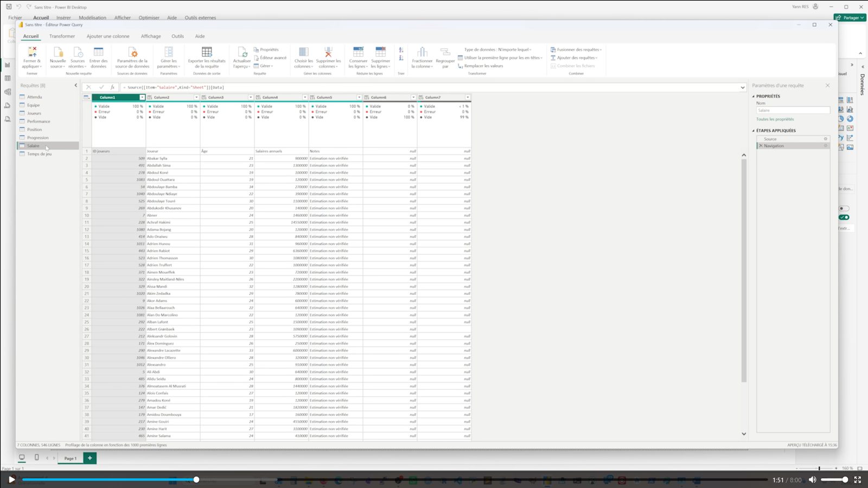Open Nouvelle source icon

pos(58,52)
